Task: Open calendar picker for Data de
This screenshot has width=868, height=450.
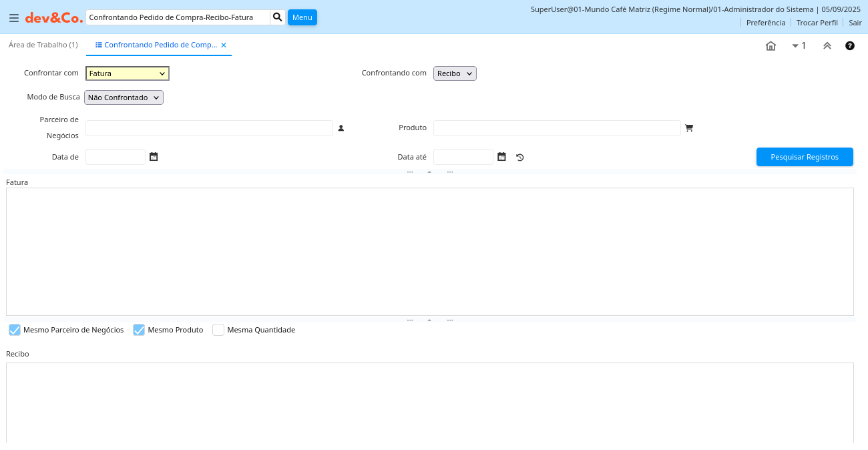Action: click(154, 157)
